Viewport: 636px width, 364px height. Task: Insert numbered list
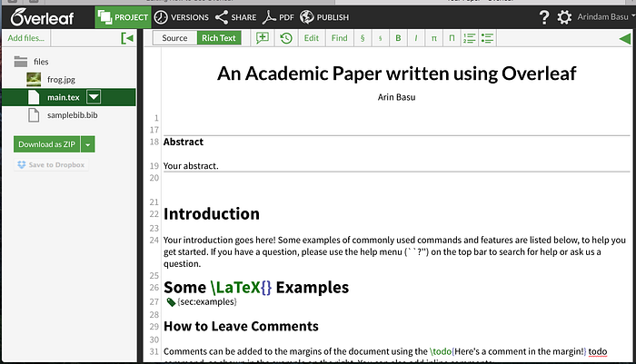pos(470,38)
